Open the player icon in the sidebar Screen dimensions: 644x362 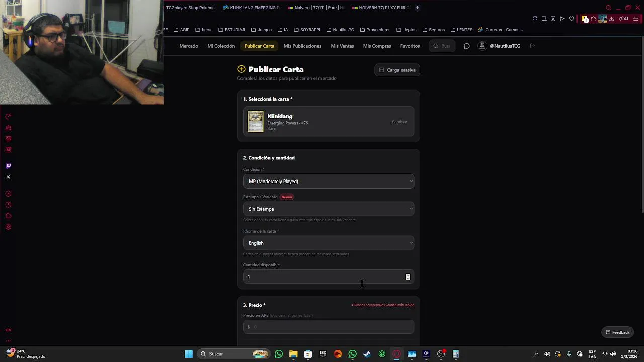8,194
